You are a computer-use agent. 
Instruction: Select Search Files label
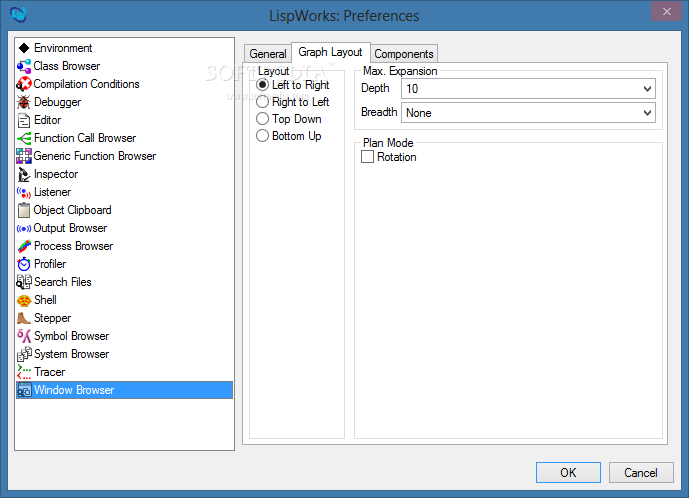click(63, 282)
